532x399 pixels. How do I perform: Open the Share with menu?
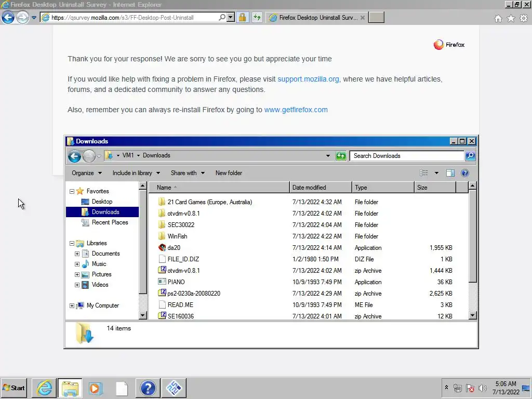click(x=188, y=173)
